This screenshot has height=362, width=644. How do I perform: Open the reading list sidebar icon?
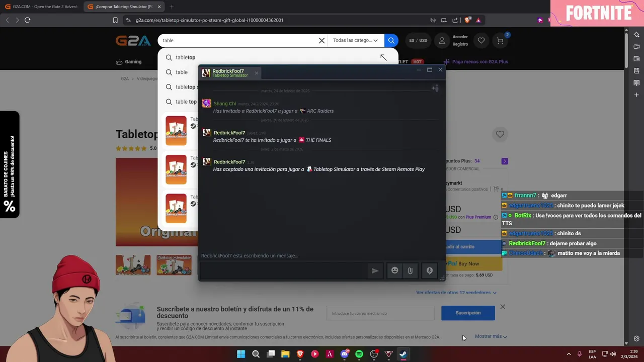point(636,83)
